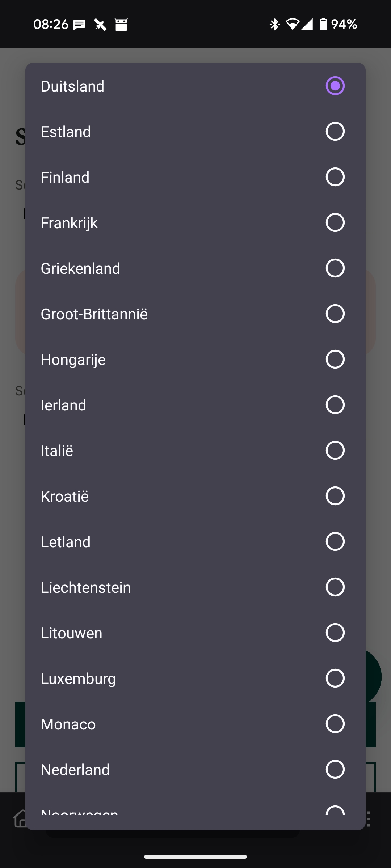Choose Nederland from the list
Image resolution: width=391 pixels, height=868 pixels.
[75, 770]
